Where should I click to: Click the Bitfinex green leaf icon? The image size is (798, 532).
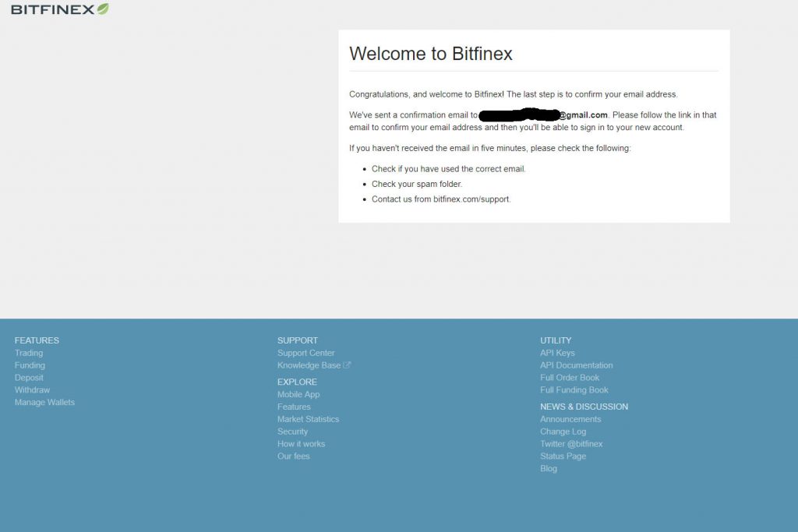click(x=103, y=9)
